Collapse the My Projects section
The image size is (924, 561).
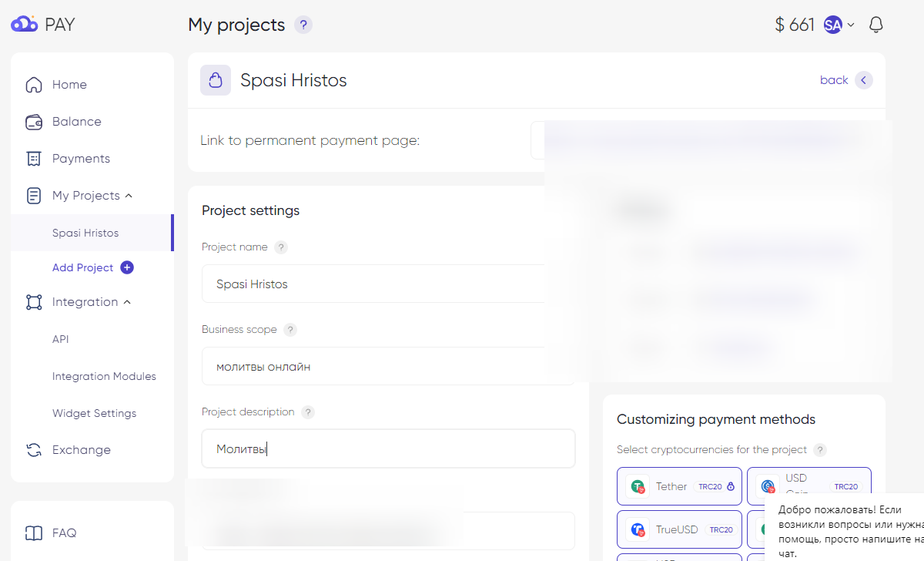(x=129, y=196)
